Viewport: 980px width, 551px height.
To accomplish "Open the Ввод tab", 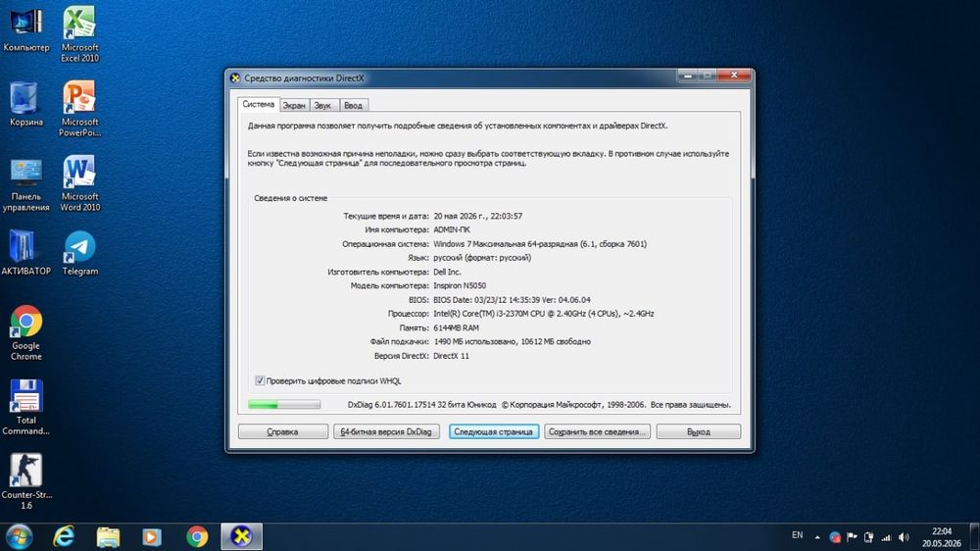I will 353,106.
